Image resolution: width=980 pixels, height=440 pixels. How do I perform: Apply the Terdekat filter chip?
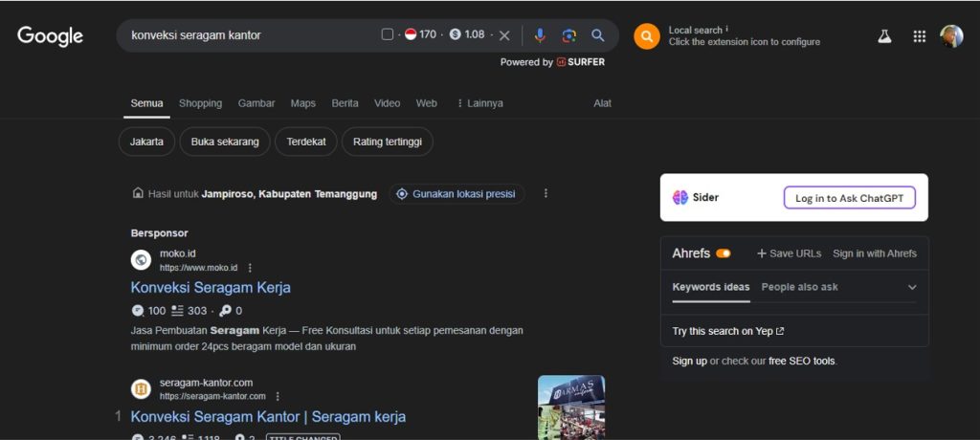[306, 142]
